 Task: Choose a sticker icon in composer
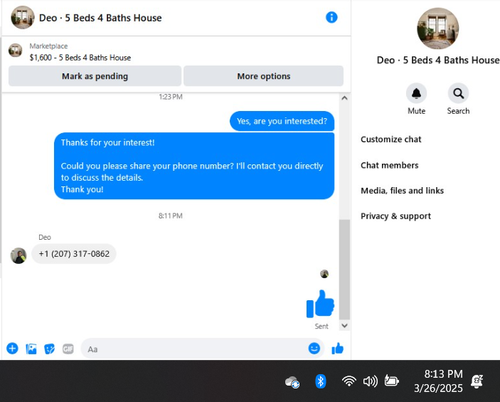(49, 349)
